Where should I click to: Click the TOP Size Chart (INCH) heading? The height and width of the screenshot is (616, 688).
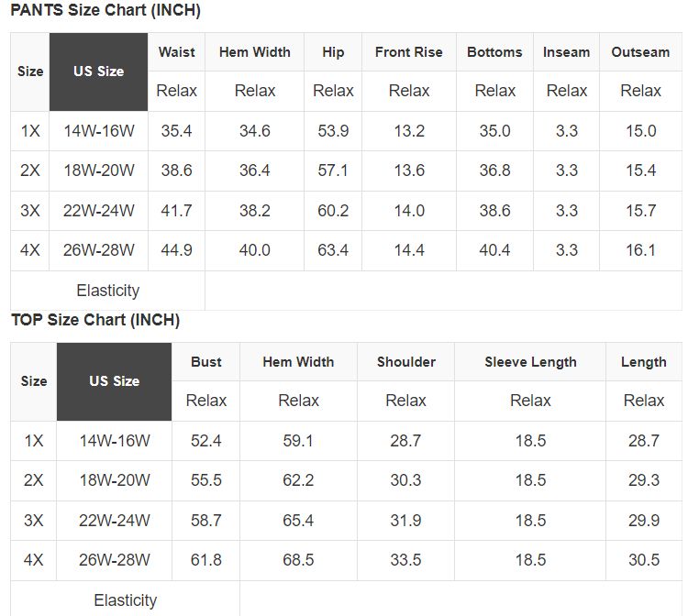pos(95,320)
